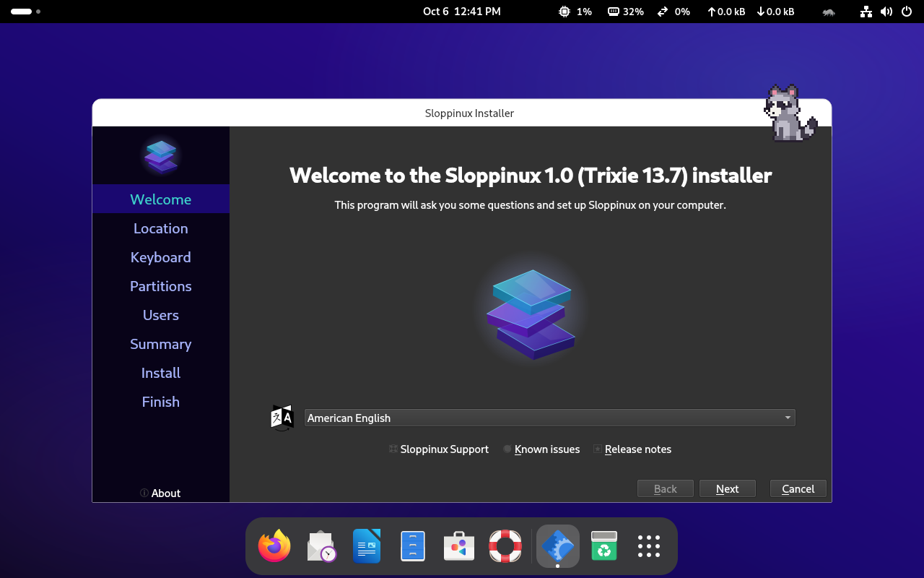This screenshot has height=578, width=924.
Task: Click the language translation icon
Action: (x=282, y=418)
